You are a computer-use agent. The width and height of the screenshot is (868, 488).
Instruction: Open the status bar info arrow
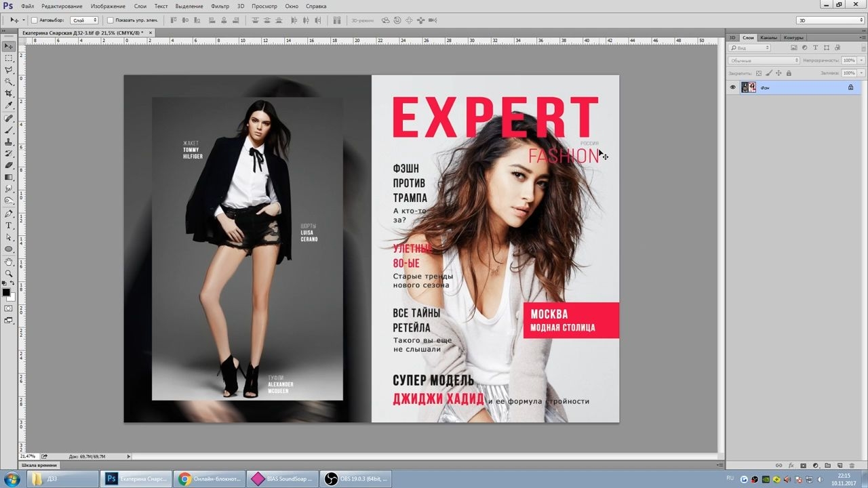(129, 456)
